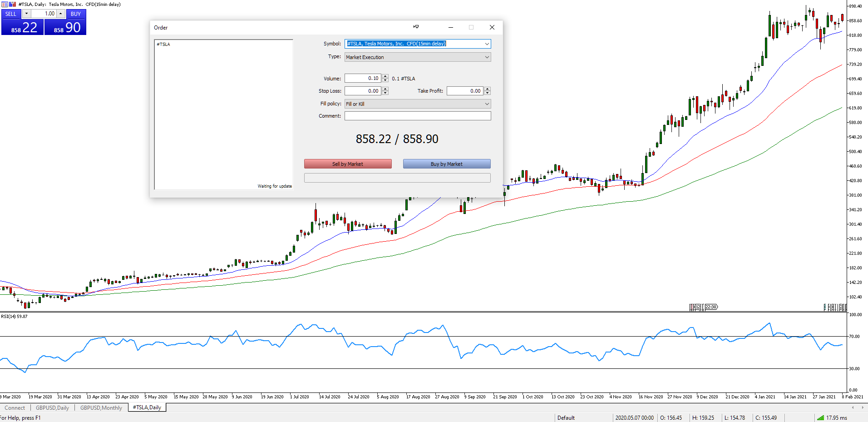Screen dimensions: 868x422
Task: Open the Symbol dropdown in Order dialog
Action: [x=487, y=44]
